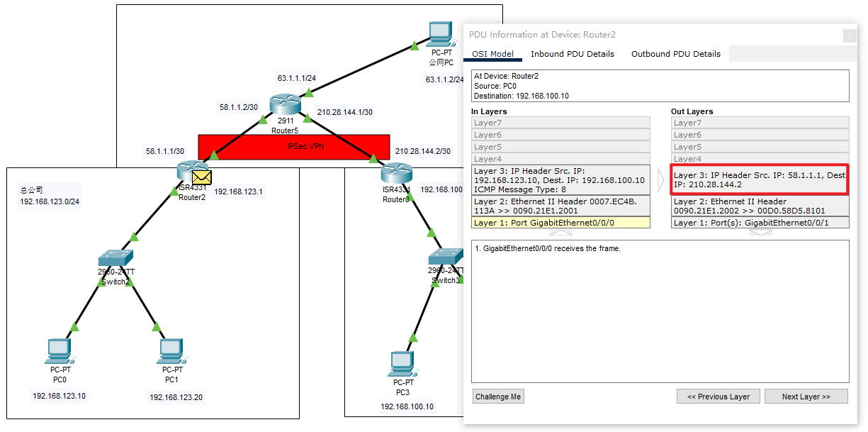Click the Router5 2911 router icon

tap(286, 105)
